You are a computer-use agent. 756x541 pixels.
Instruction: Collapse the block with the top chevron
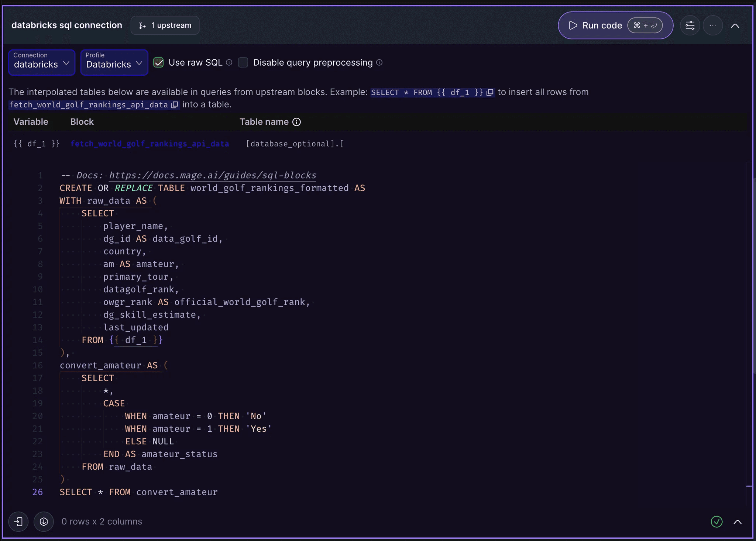735,25
